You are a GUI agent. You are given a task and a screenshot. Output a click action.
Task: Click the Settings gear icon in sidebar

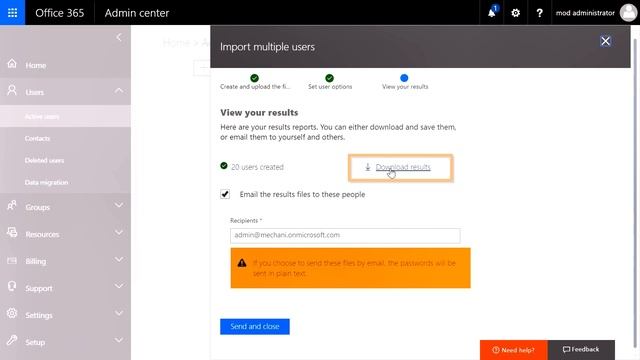pos(12,313)
